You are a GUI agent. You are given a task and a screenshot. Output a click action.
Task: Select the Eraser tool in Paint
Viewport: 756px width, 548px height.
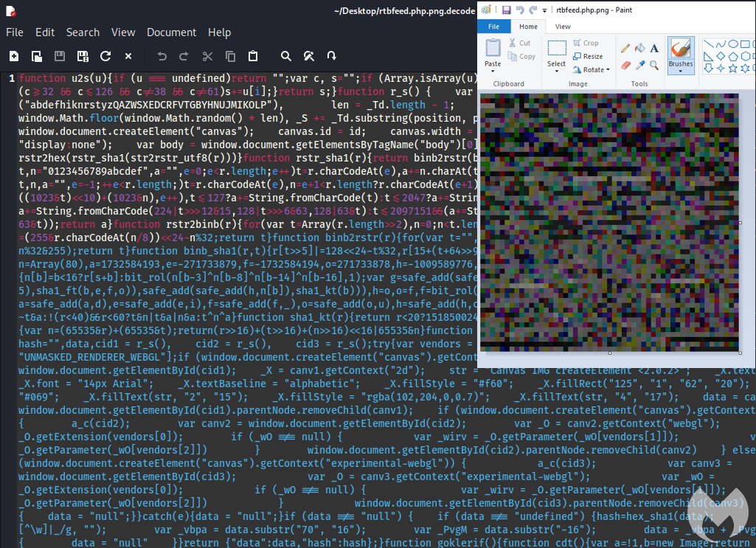click(625, 65)
